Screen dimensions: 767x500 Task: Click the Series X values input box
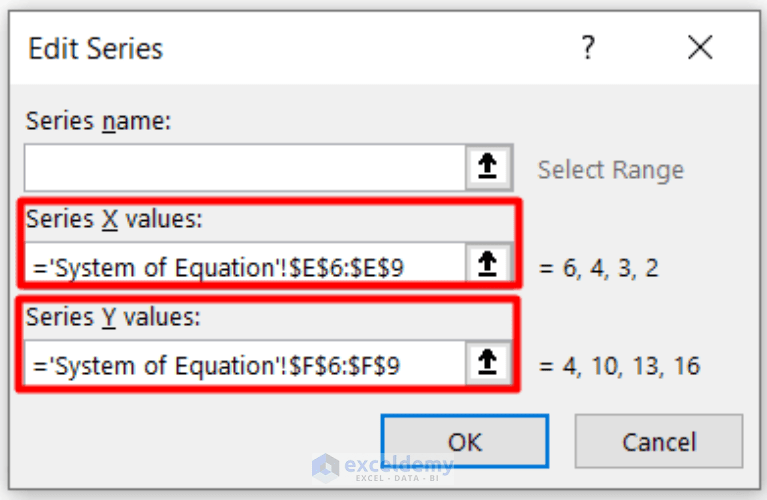coord(244,265)
